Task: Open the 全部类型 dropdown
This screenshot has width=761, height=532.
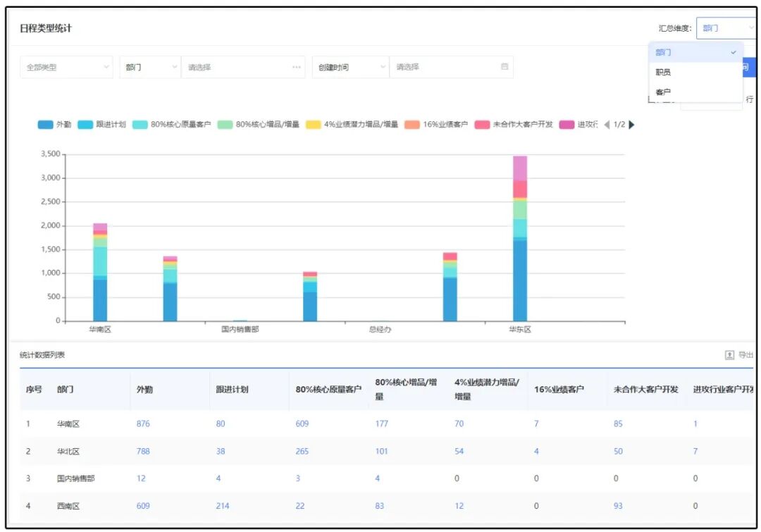Action: point(66,67)
